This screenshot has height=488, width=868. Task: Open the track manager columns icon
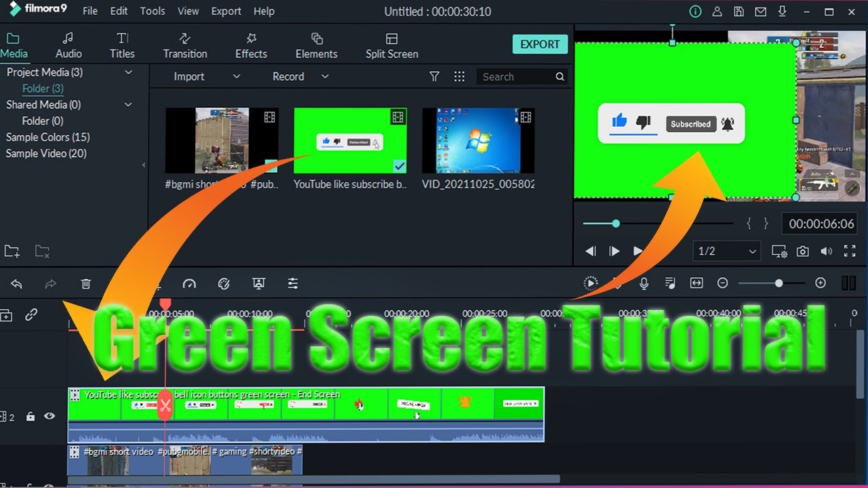click(848, 283)
